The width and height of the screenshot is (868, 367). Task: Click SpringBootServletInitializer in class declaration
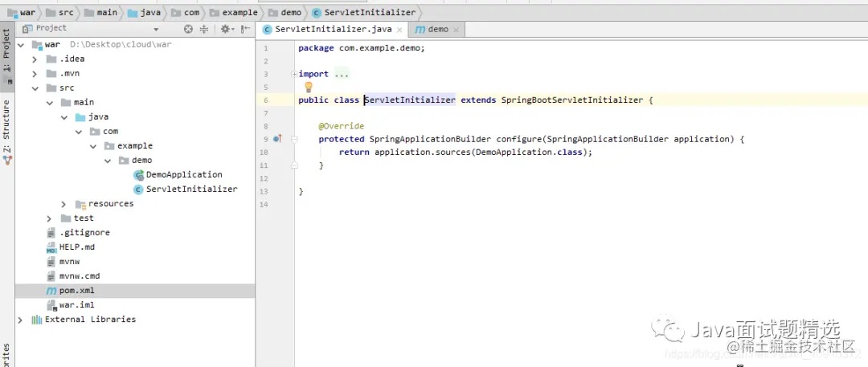pos(572,100)
